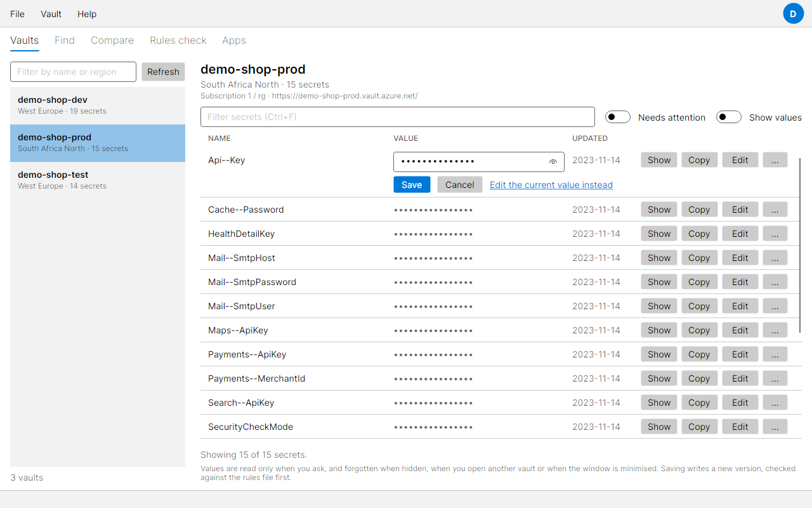
Task: Show the Mail--SmtpHost value
Action: click(659, 258)
